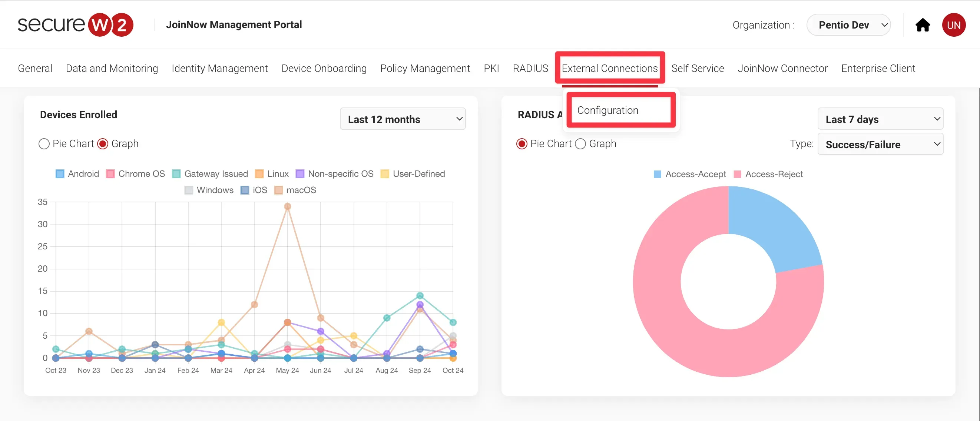This screenshot has height=421, width=980.
Task: Click the SecureW2 logo
Action: 75,25
